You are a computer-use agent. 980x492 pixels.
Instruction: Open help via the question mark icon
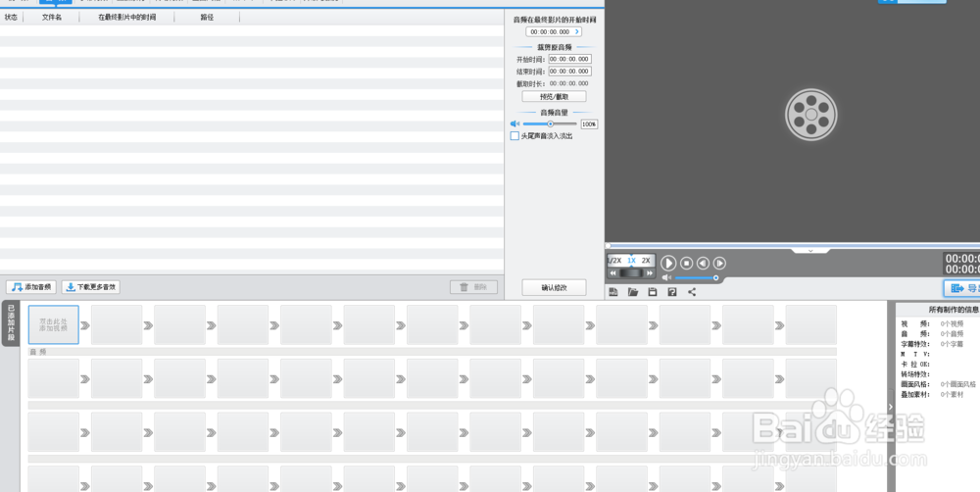tap(672, 292)
